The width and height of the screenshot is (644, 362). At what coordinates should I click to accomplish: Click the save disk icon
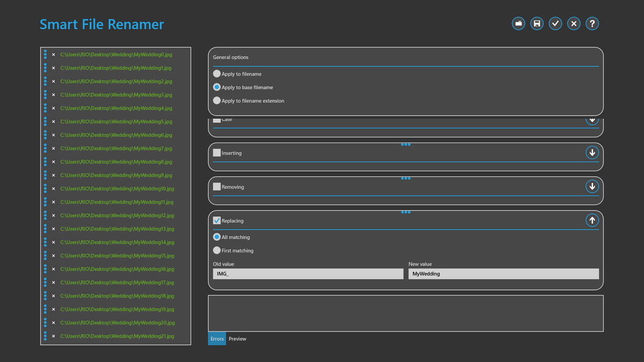point(537,23)
